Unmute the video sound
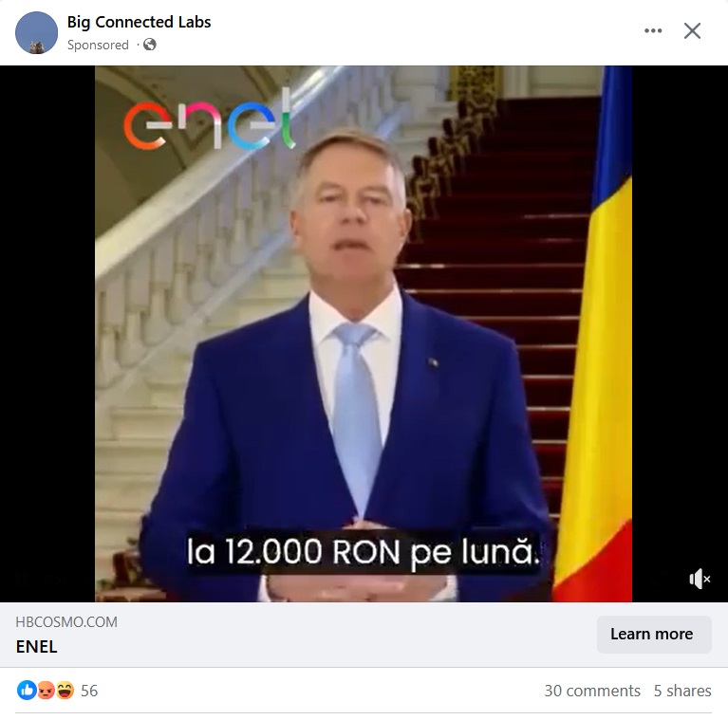The width and height of the screenshot is (728, 720). pos(700,579)
